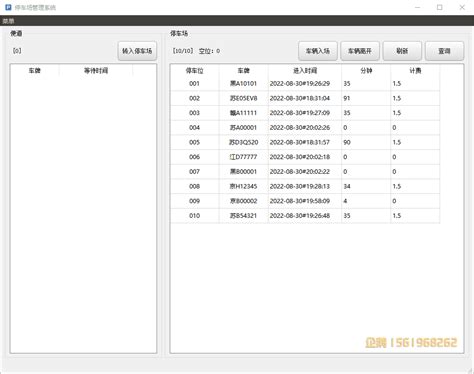
Task: Select the 停车位 column header
Action: pyautogui.click(x=195, y=71)
